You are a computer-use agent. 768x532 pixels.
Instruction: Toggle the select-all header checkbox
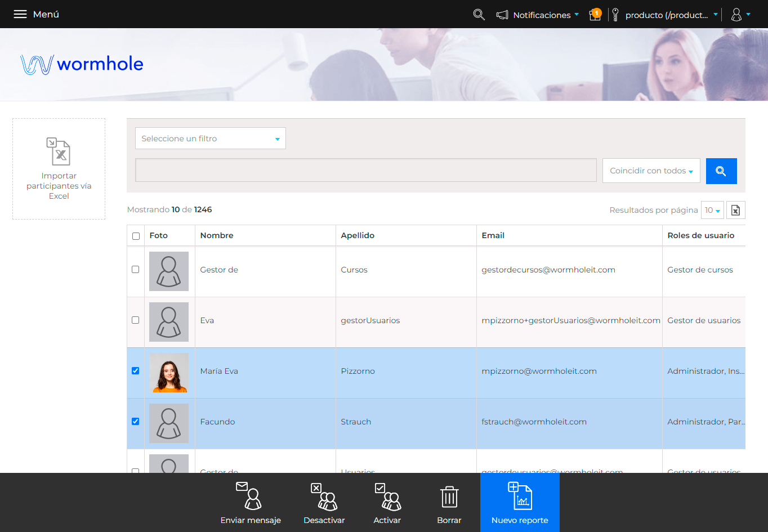(136, 236)
